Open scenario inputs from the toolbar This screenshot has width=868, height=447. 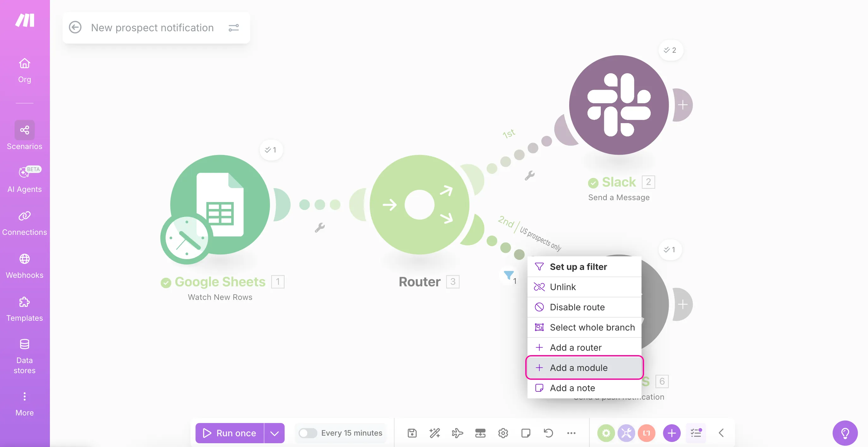(480, 433)
